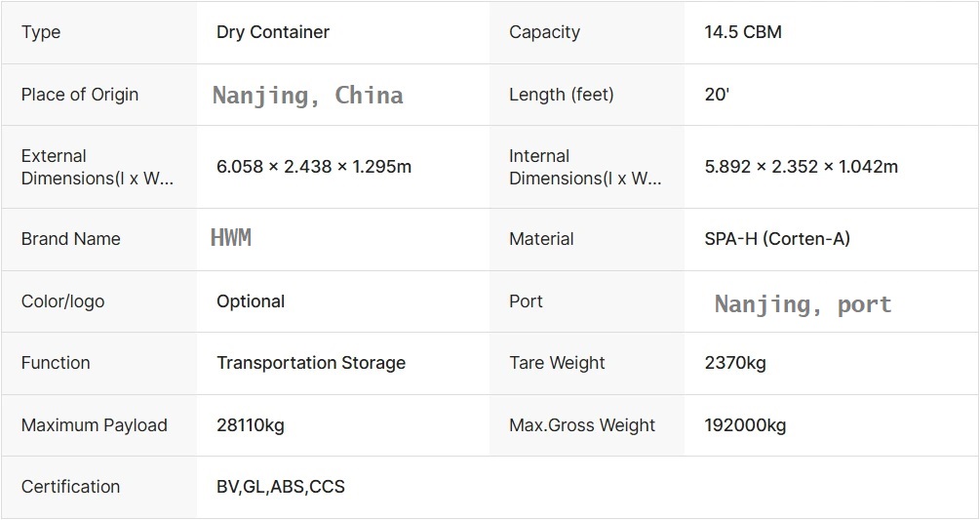
Task: Select the Color/logo label
Action: (62, 301)
